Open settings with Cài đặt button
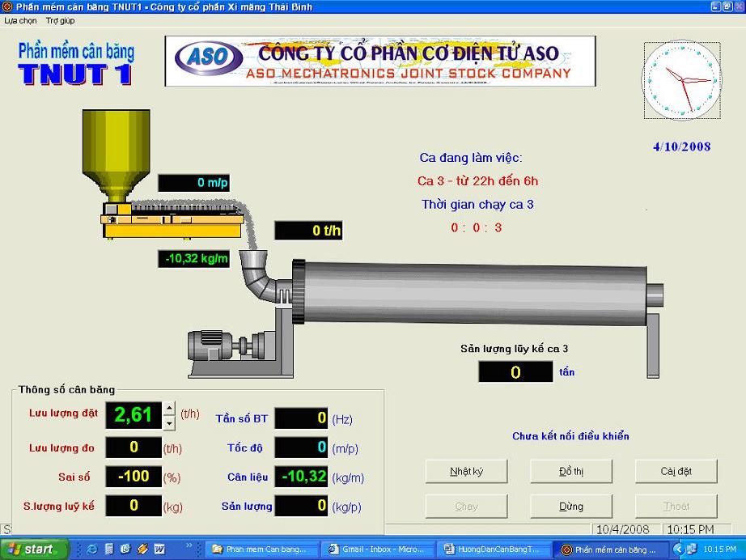 click(676, 471)
